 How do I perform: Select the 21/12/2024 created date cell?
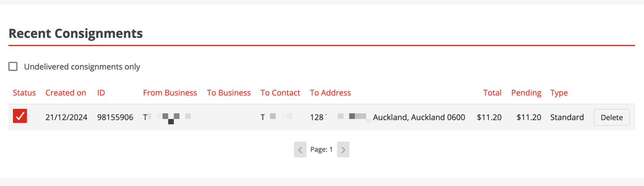click(66, 118)
